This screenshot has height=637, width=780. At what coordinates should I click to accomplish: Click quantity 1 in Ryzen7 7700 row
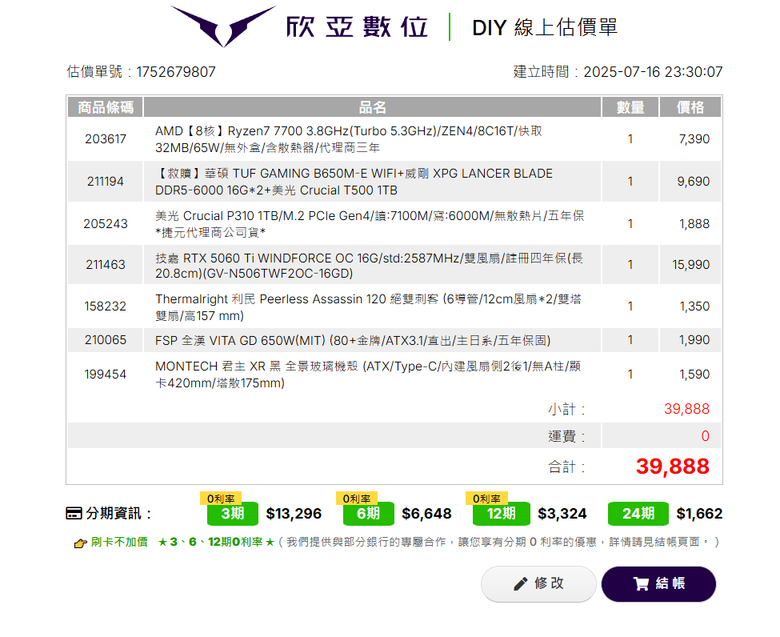point(630,139)
